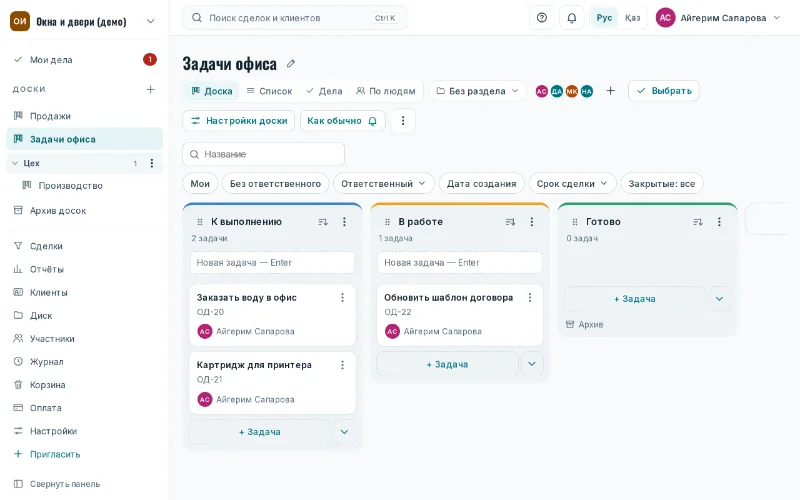Click drag handle of Готово column
The image size is (800, 500).
(x=575, y=222)
